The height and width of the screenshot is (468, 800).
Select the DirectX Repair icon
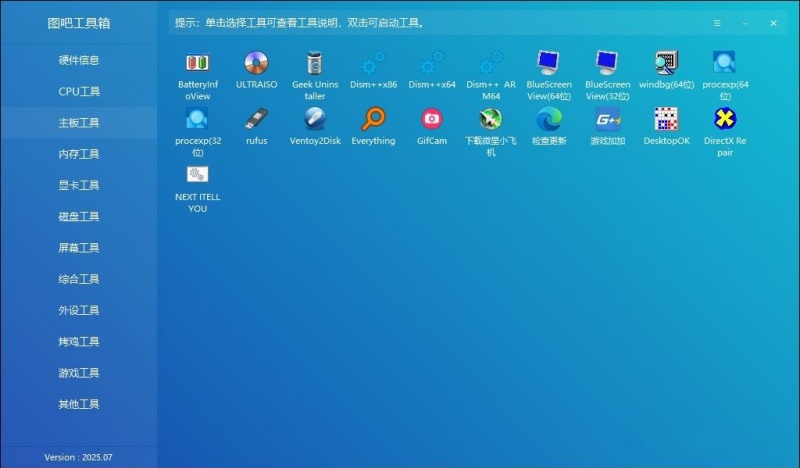(x=724, y=119)
